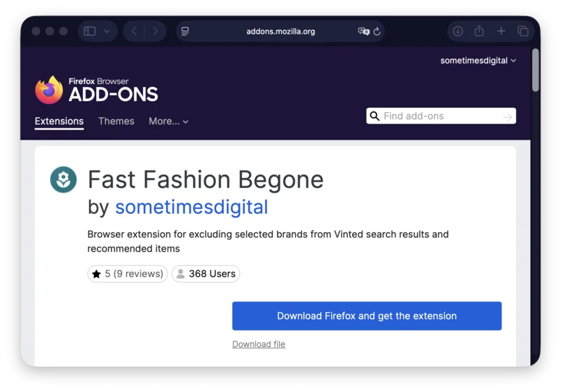Click Download Firefox and get the extension
This screenshot has width=561, height=392.
(367, 316)
